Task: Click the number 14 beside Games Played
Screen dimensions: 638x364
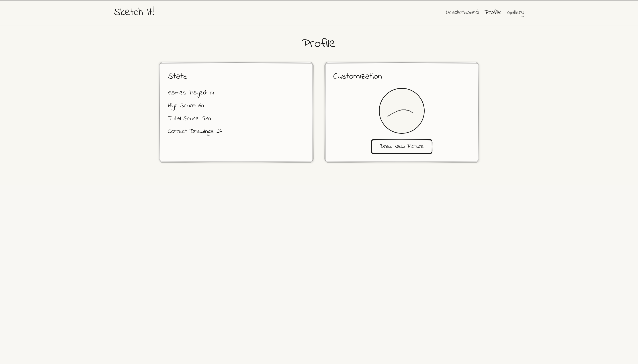Action: [x=212, y=93]
